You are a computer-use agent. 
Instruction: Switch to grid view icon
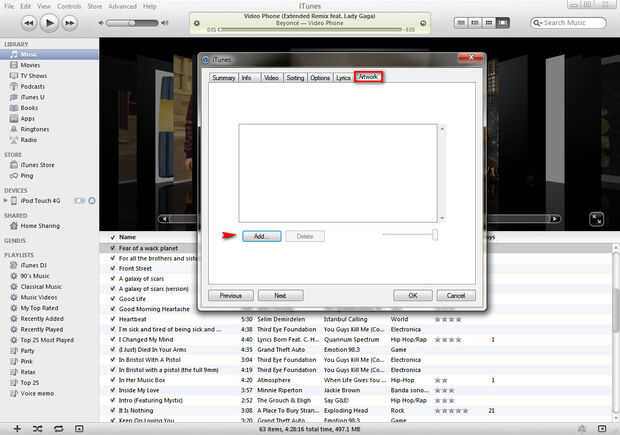[489, 23]
